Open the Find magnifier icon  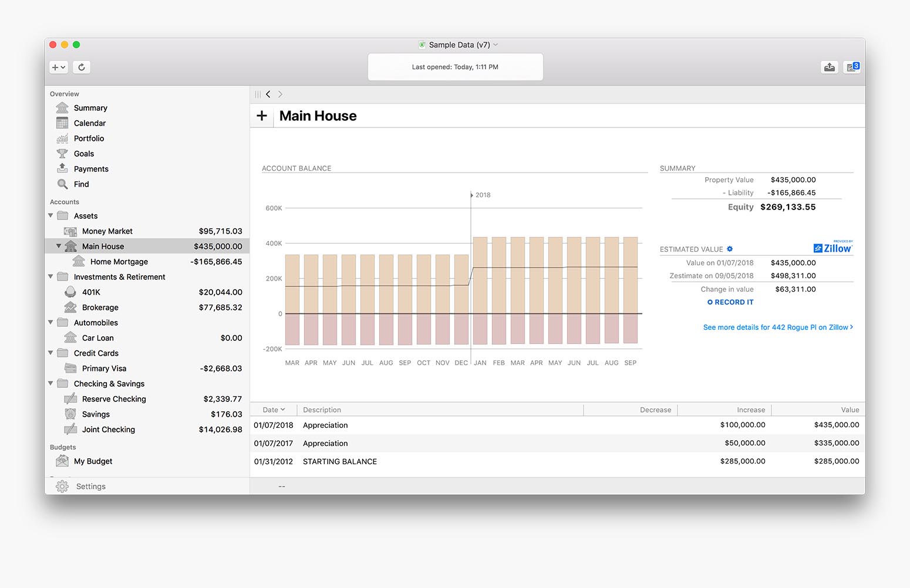point(62,184)
